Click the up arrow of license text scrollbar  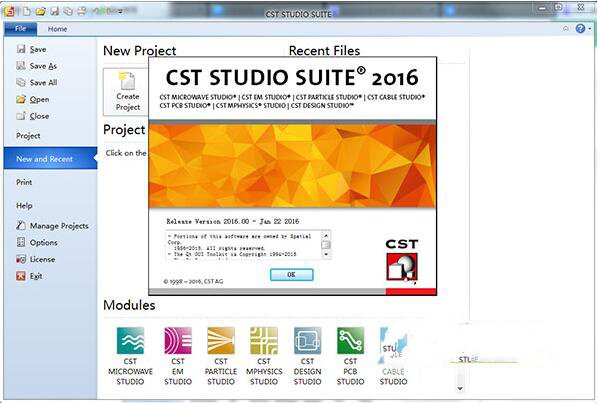pos(326,235)
